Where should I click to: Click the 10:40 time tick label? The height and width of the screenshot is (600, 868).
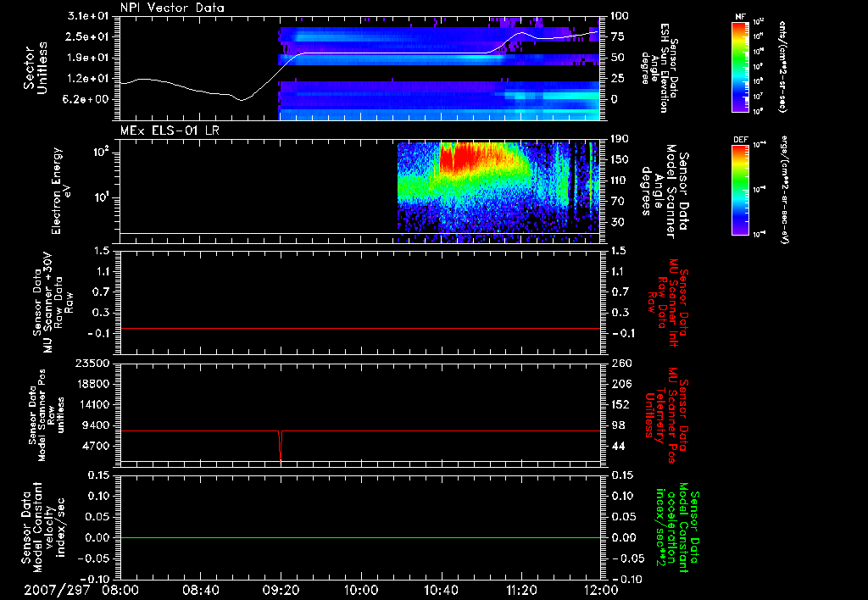click(x=441, y=590)
